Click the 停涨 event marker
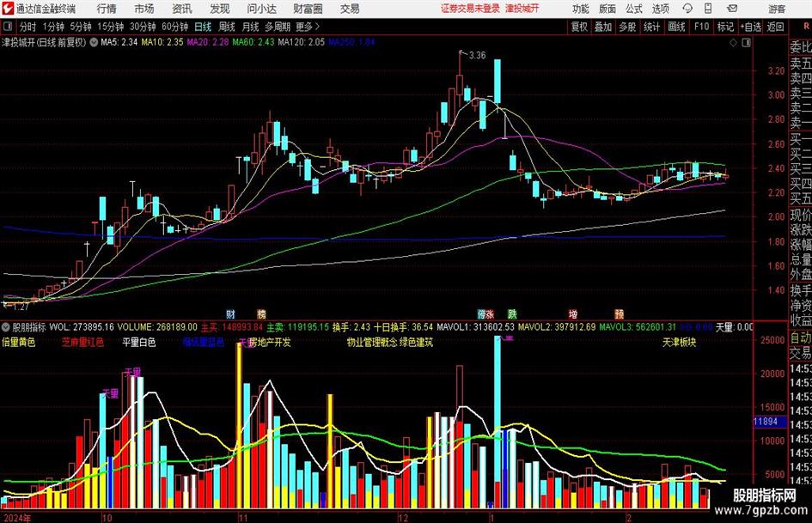 pos(485,313)
